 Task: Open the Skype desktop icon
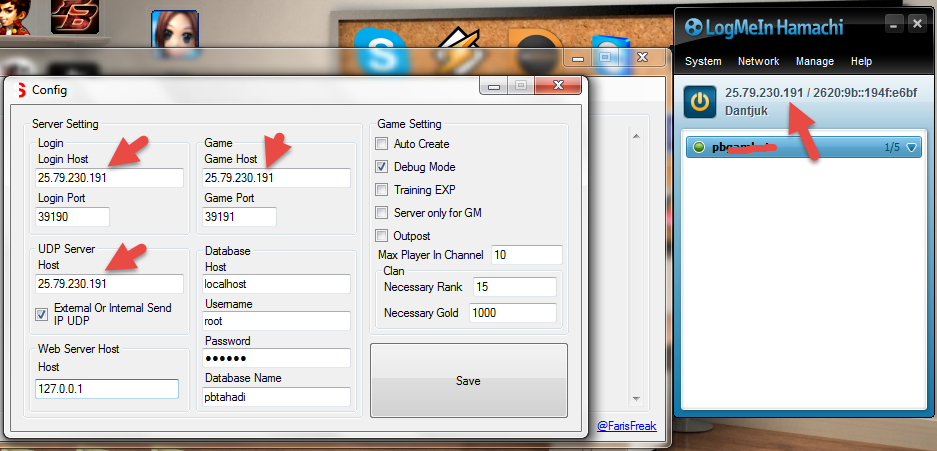381,49
